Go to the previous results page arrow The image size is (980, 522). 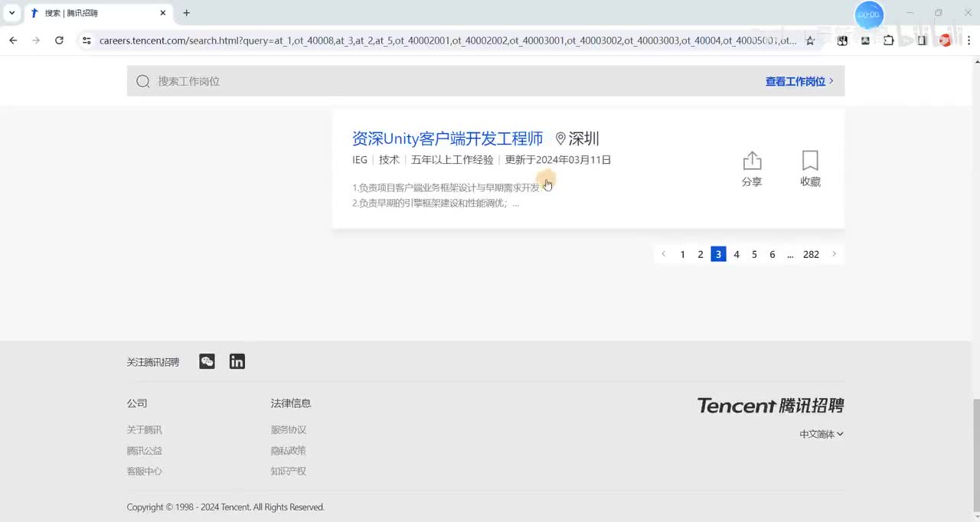664,254
